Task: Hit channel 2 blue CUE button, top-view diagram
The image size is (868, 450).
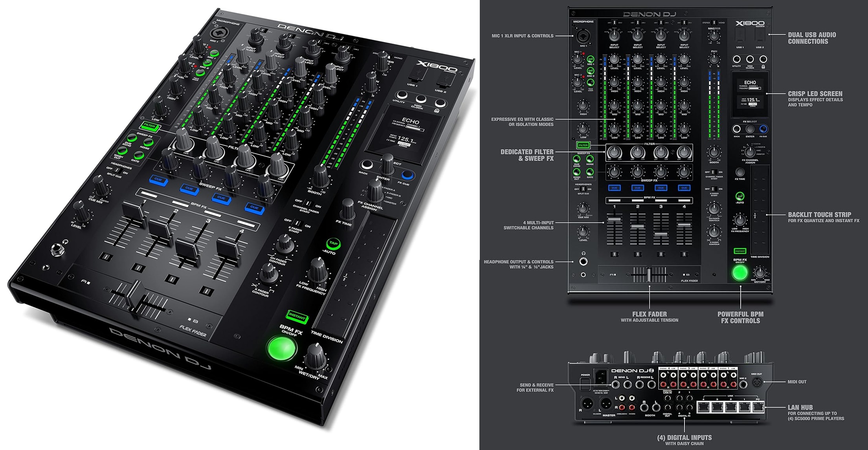Action: point(638,188)
